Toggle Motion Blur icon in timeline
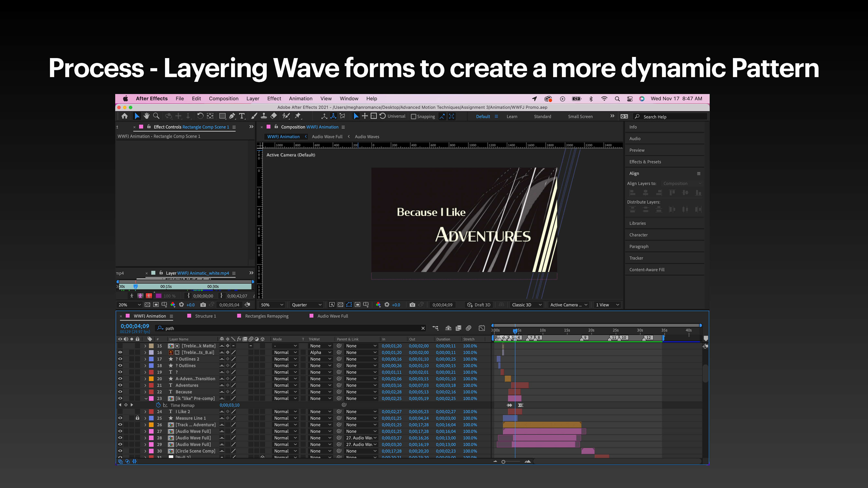 468,328
